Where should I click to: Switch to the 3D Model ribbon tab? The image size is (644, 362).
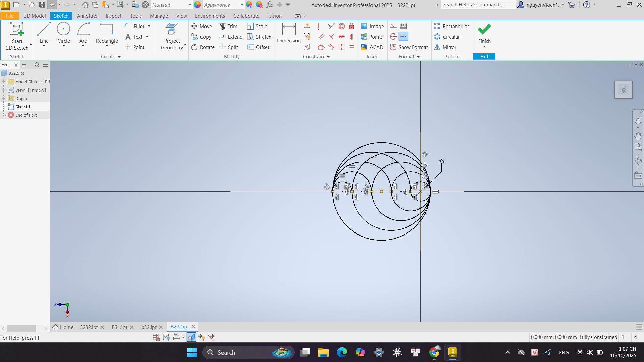click(x=35, y=16)
